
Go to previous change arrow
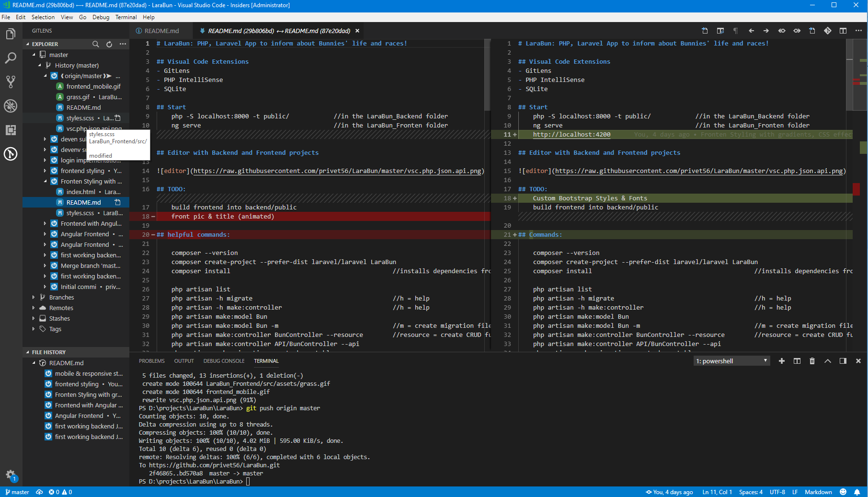pyautogui.click(x=751, y=31)
